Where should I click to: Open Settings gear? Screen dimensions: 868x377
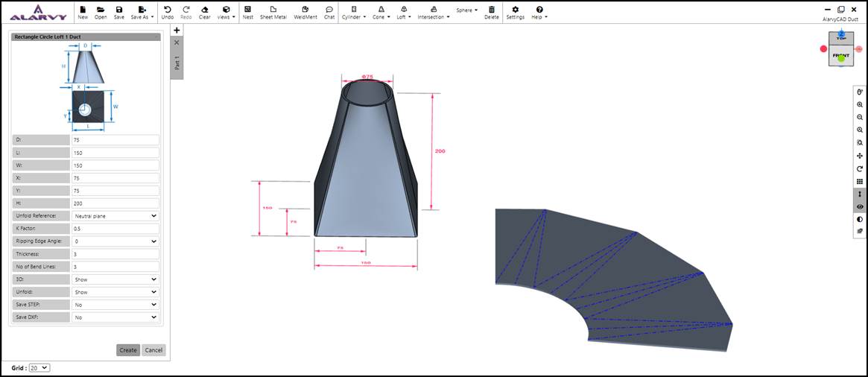[x=516, y=12]
